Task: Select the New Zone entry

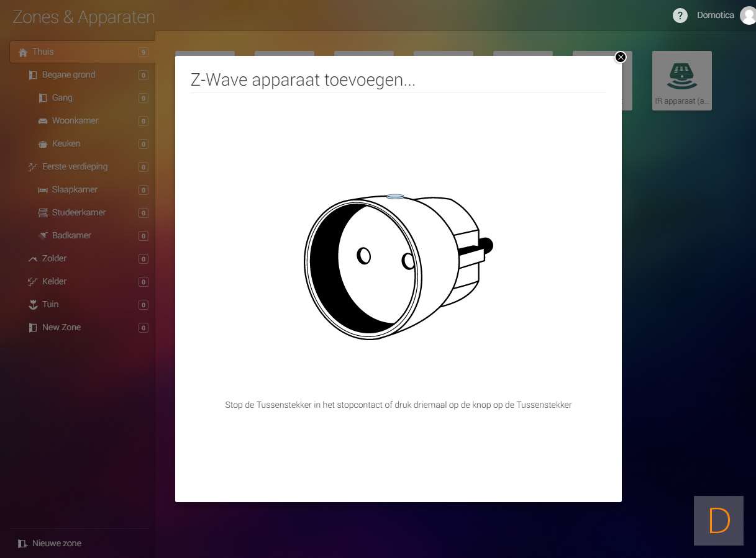Action: click(61, 328)
